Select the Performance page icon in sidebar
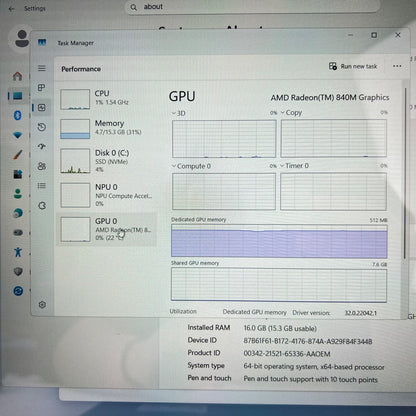The height and width of the screenshot is (416, 416). point(42,108)
